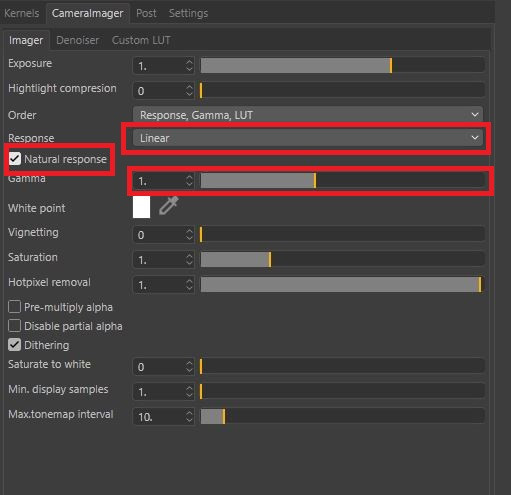Click the Saturation stepper arrows
This screenshot has width=511, height=495.
point(189,259)
